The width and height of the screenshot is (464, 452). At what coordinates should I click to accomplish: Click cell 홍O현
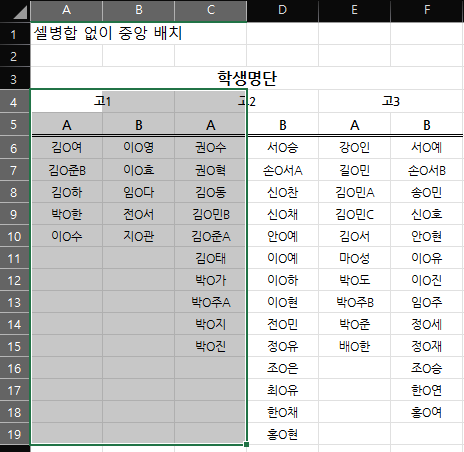[282, 434]
